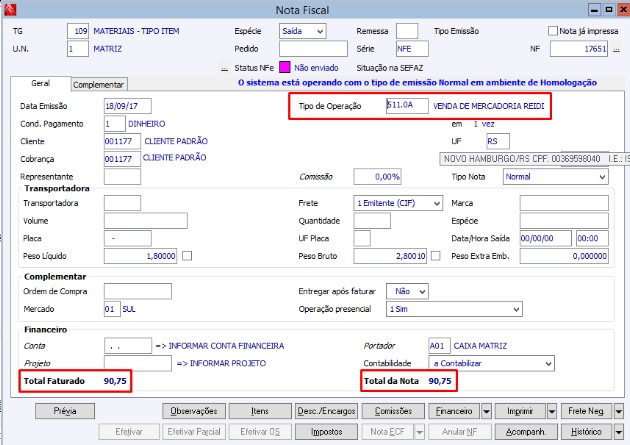Viewport: 630px width, 445px height.
Task: Click the Acompanh. button
Action: [x=526, y=432]
